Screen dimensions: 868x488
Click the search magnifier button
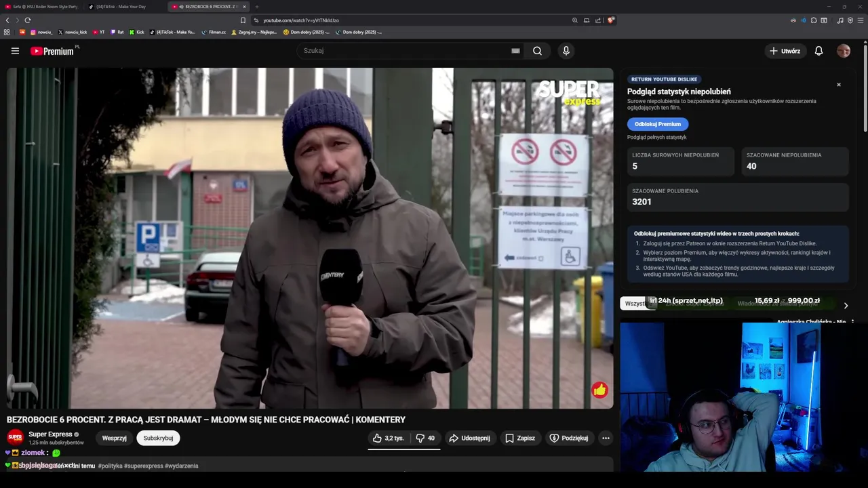click(x=537, y=51)
